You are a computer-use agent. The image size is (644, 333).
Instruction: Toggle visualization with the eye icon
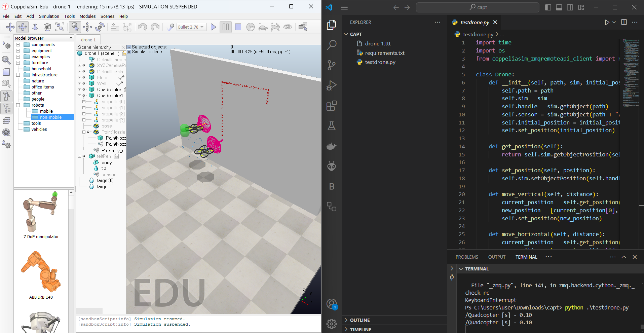pyautogui.click(x=288, y=27)
